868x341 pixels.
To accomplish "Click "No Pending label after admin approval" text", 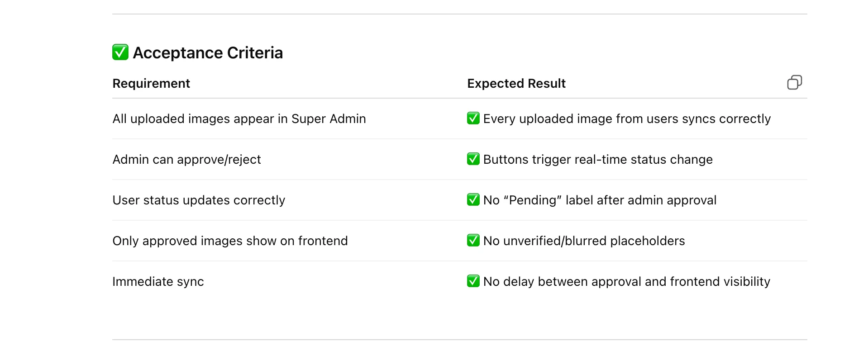I will (x=600, y=200).
